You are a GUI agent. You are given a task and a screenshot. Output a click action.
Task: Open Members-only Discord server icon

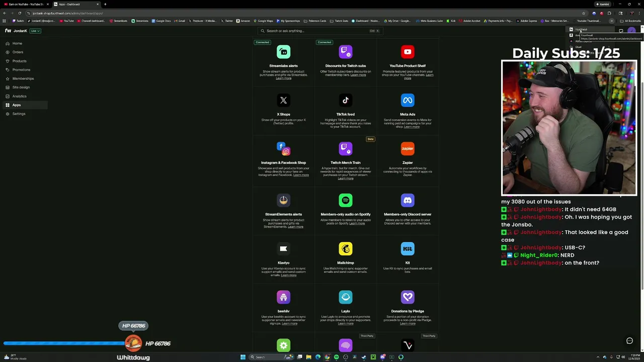pyautogui.click(x=408, y=200)
